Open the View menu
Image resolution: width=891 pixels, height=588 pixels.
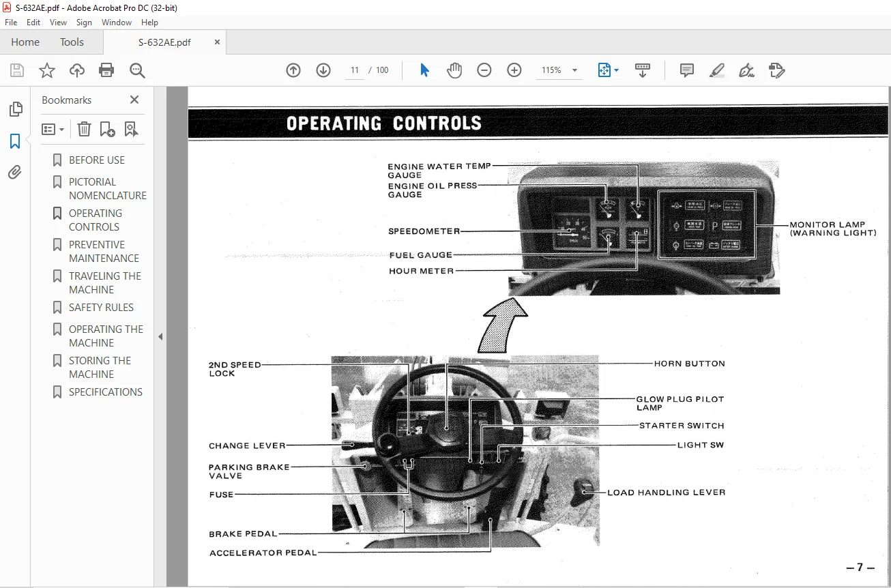59,23
